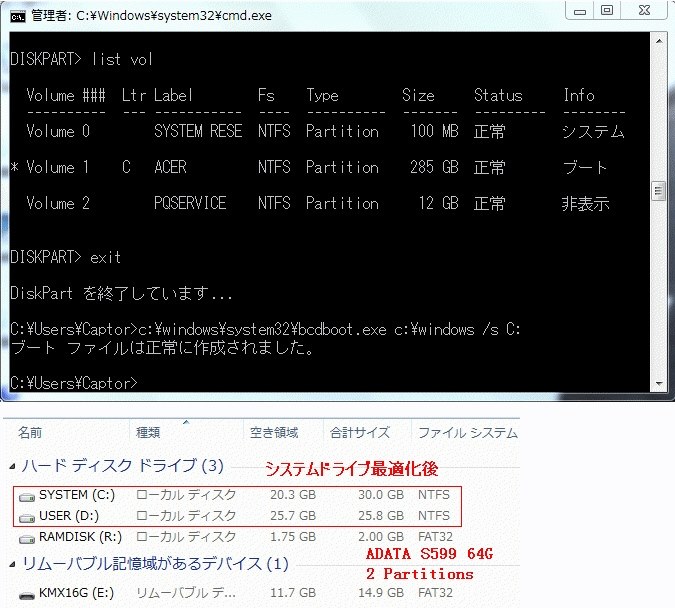This screenshot has height=608, width=675.
Task: Click NTFS in the SYSTEM (C:) row
Action: click(433, 495)
